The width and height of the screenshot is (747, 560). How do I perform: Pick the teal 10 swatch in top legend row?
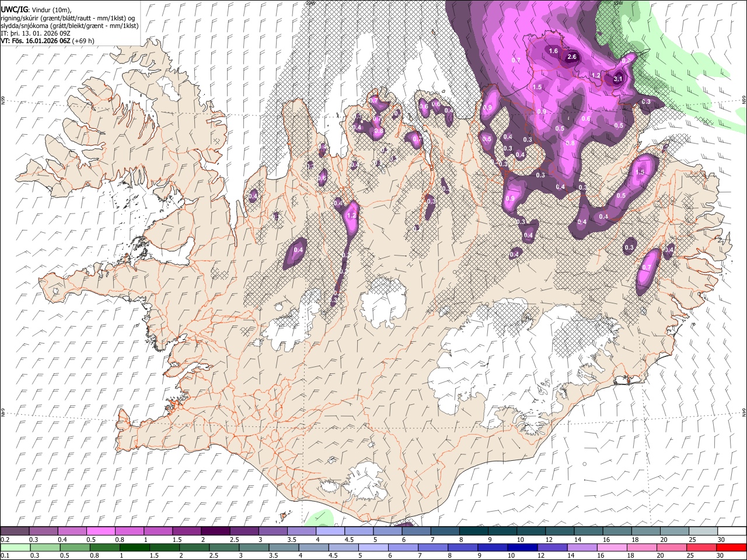531,531
